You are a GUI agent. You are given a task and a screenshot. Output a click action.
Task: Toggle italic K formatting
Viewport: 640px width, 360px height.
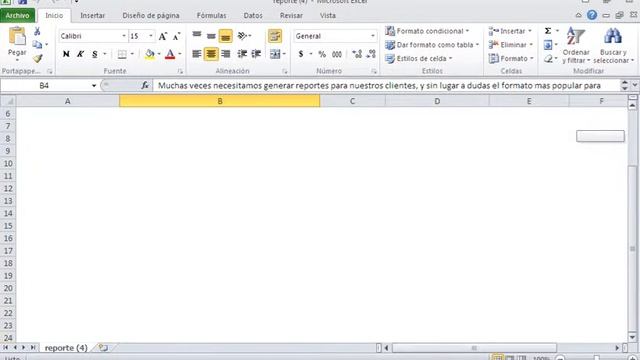point(80,54)
